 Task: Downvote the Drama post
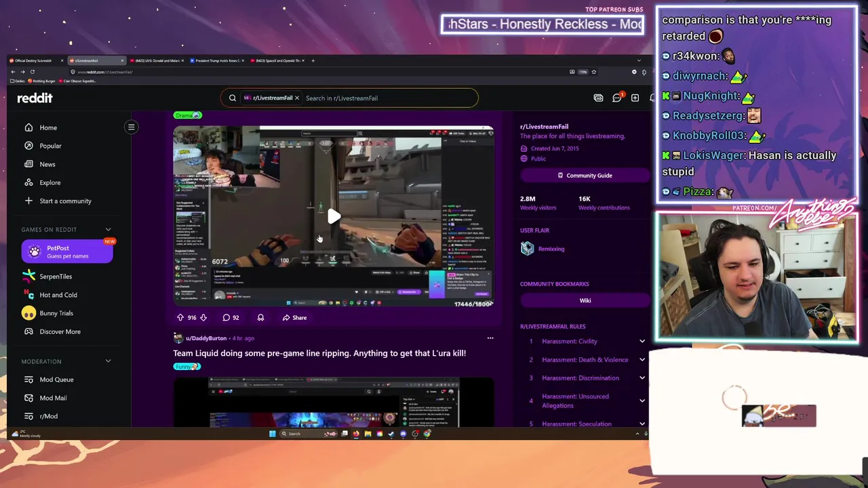tap(203, 317)
